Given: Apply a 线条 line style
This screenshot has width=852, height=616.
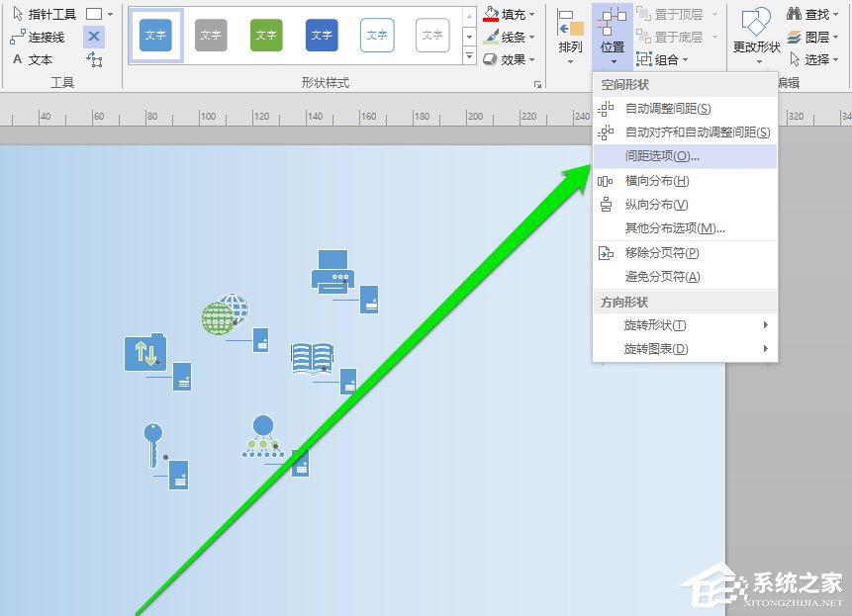Looking at the screenshot, I should tap(511, 37).
